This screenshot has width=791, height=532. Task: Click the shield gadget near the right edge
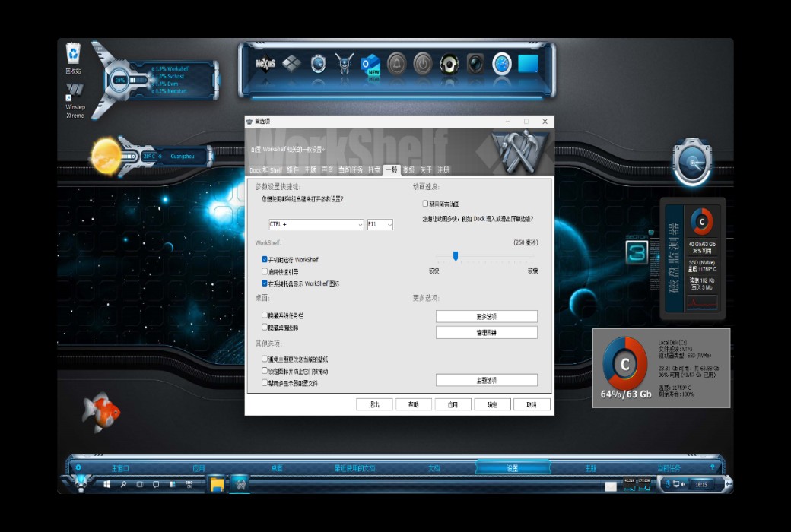point(691,161)
